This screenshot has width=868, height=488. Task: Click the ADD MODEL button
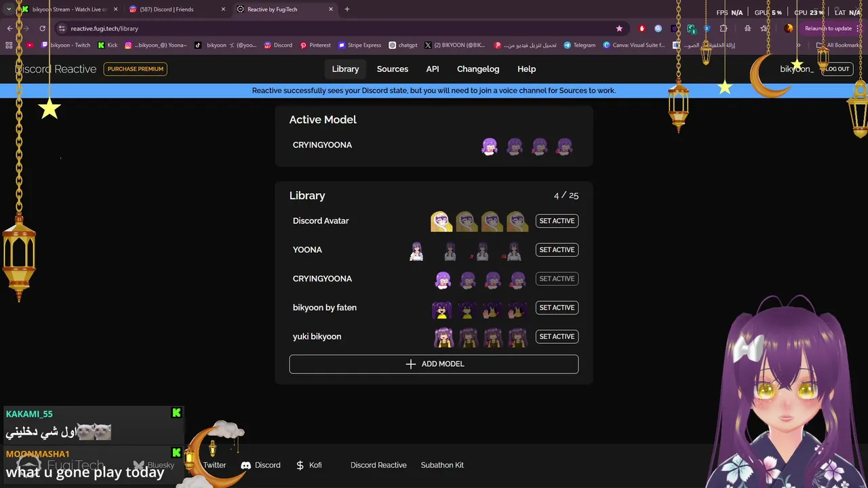(434, 364)
